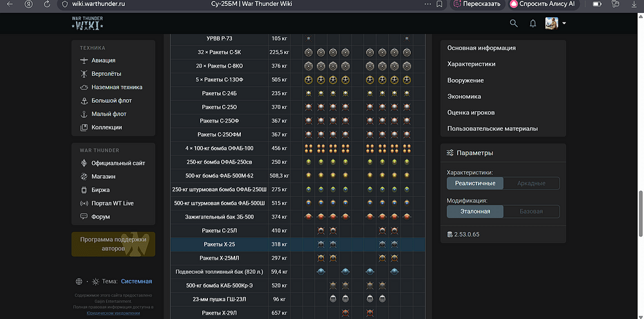The width and height of the screenshot is (644, 319).
Task: Click the language globe icon
Action: click(x=79, y=282)
